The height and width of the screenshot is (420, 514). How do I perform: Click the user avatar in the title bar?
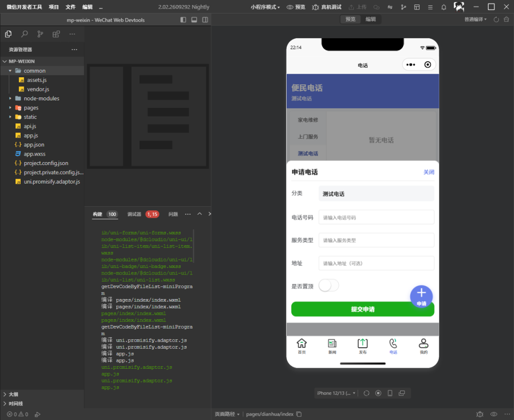(x=459, y=7)
